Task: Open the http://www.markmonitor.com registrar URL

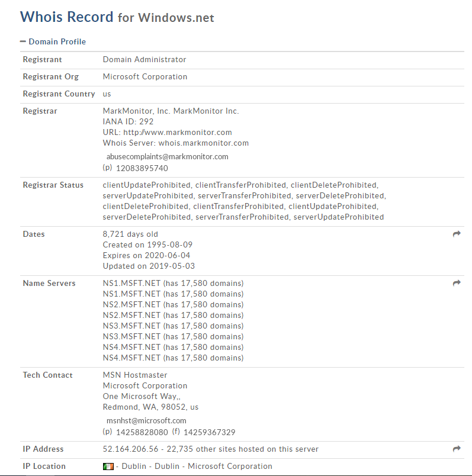Action: [178, 133]
